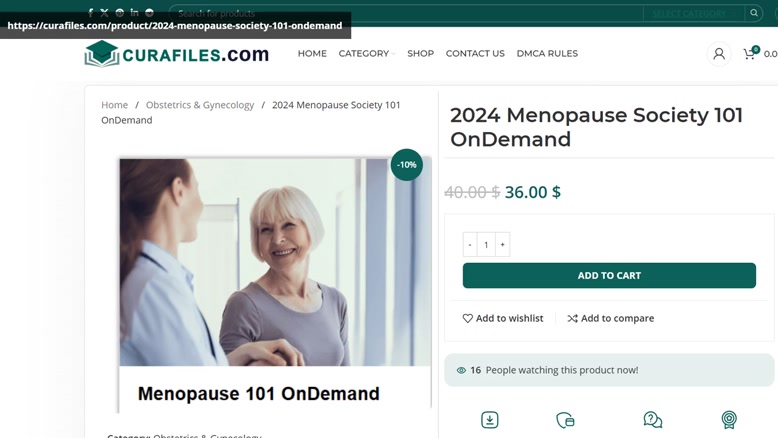Open the shopping cart icon
The image size is (778, 438).
coord(750,54)
